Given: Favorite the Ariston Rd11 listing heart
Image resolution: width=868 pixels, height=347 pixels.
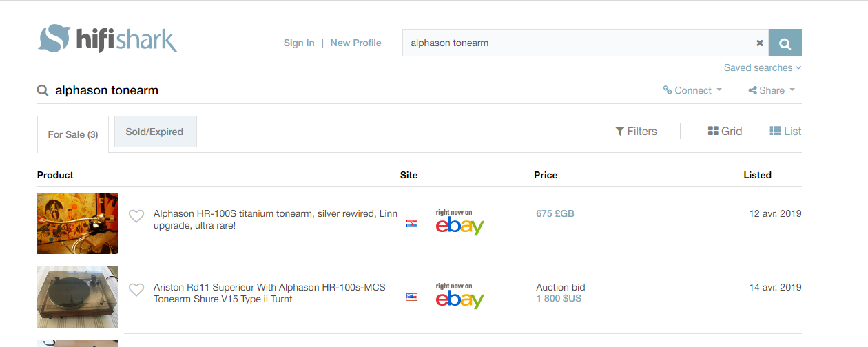Looking at the screenshot, I should pyautogui.click(x=136, y=290).
